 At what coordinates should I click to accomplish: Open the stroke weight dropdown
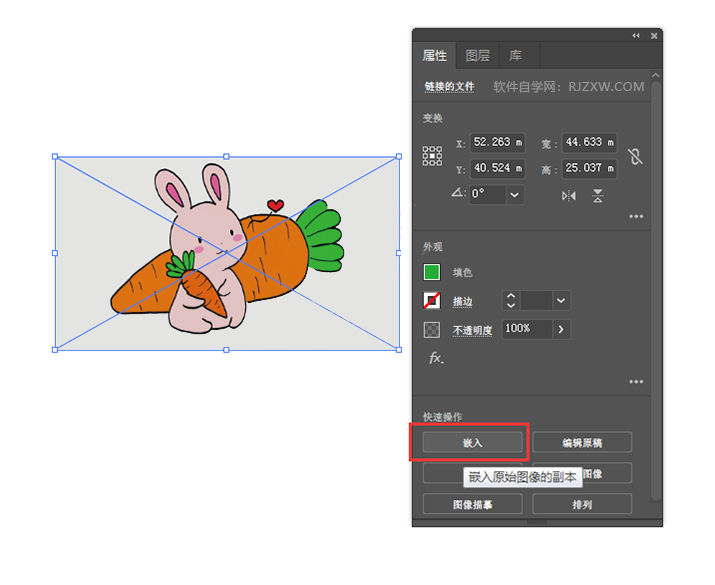[561, 300]
